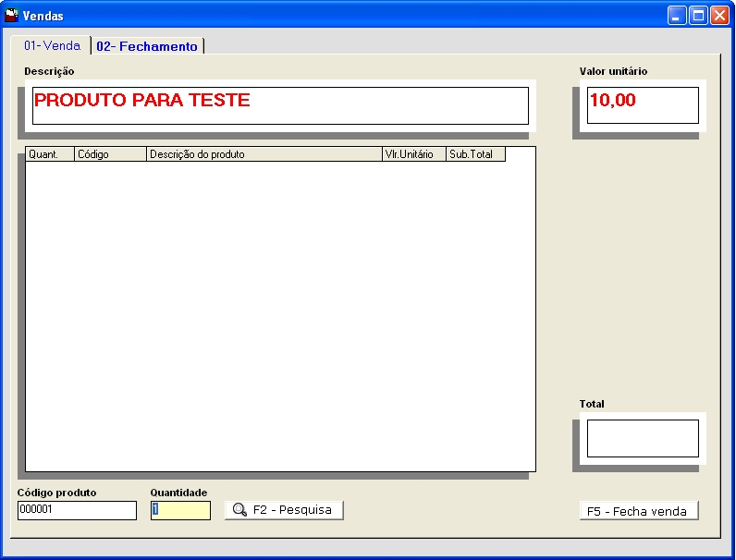This screenshot has height=560, width=736.
Task: Focus the Código produto input field
Action: 77,510
